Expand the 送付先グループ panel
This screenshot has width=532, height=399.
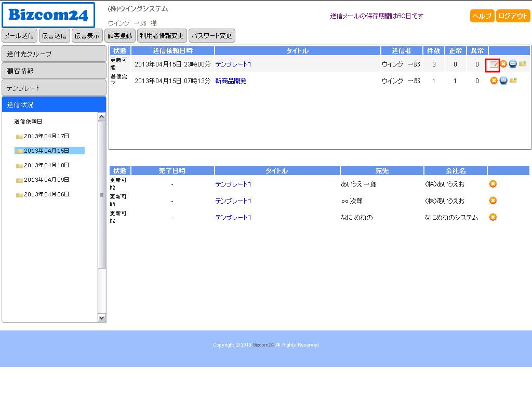(x=54, y=54)
